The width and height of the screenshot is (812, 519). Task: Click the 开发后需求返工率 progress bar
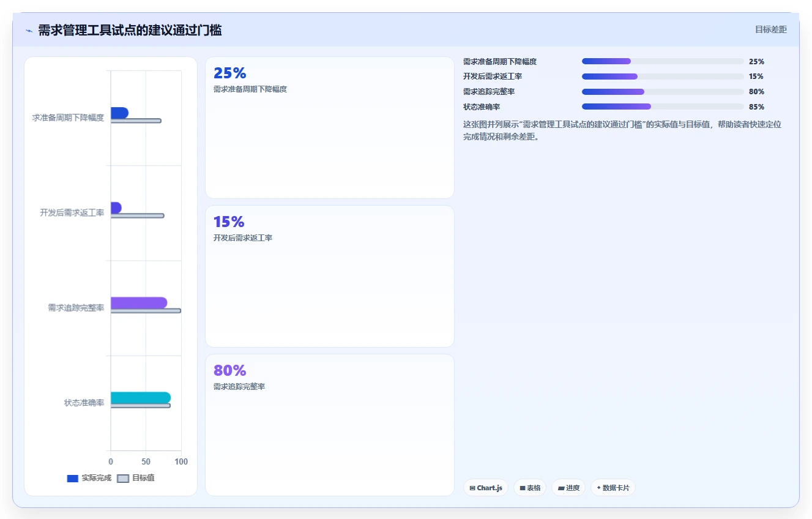663,77
